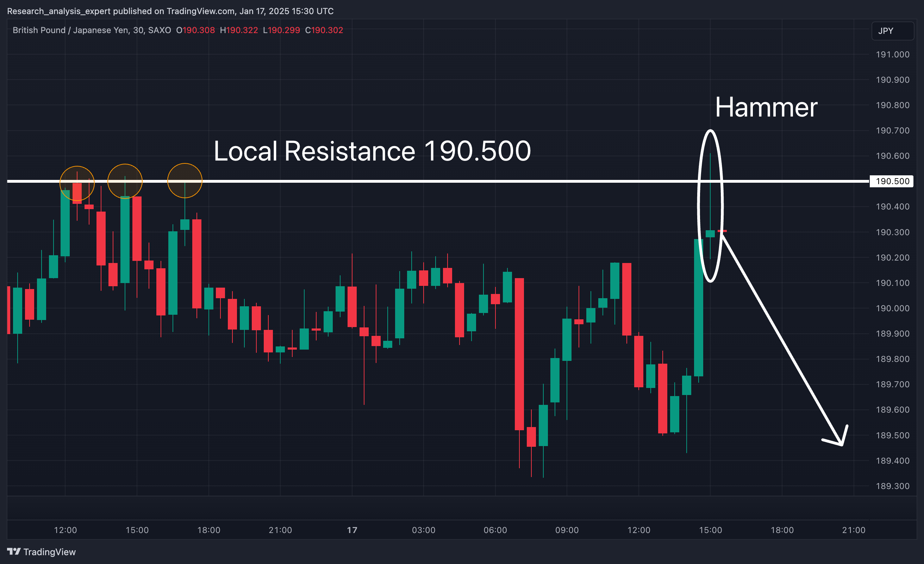Click the TradingView logo icon
The image size is (924, 564).
pos(14,551)
